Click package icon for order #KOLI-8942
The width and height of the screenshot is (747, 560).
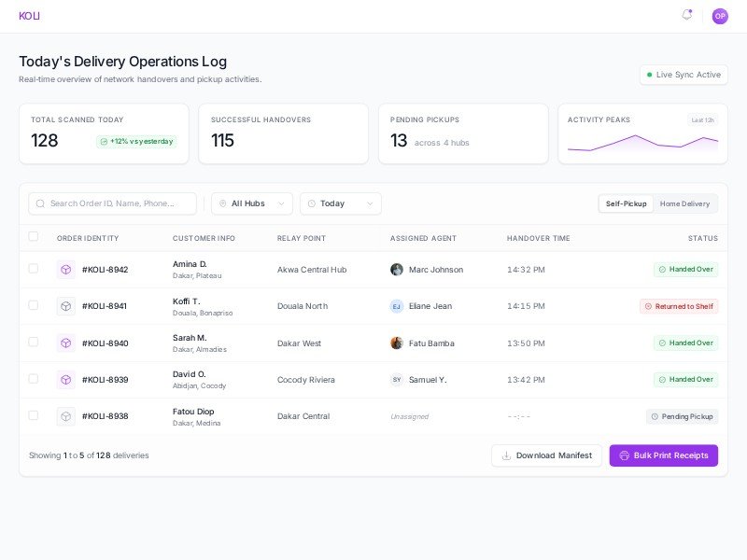pyautogui.click(x=66, y=270)
